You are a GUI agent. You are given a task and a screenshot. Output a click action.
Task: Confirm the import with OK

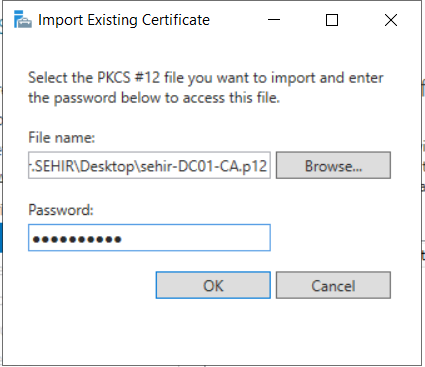[213, 285]
